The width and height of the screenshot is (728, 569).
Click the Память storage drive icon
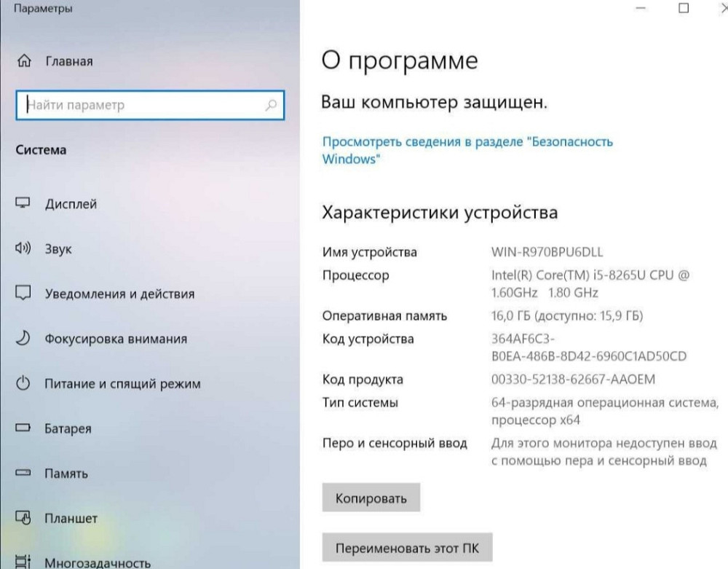coord(24,474)
